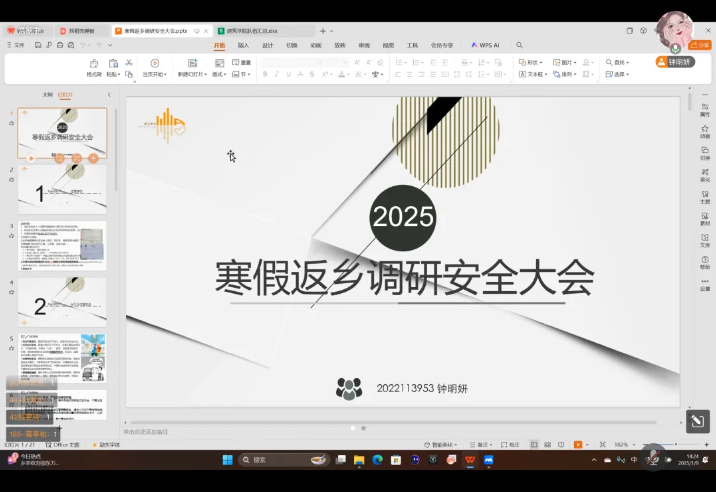Screen dimensions: 716x492
Task: Open the zoom percentage dropdown
Action: 621,444
